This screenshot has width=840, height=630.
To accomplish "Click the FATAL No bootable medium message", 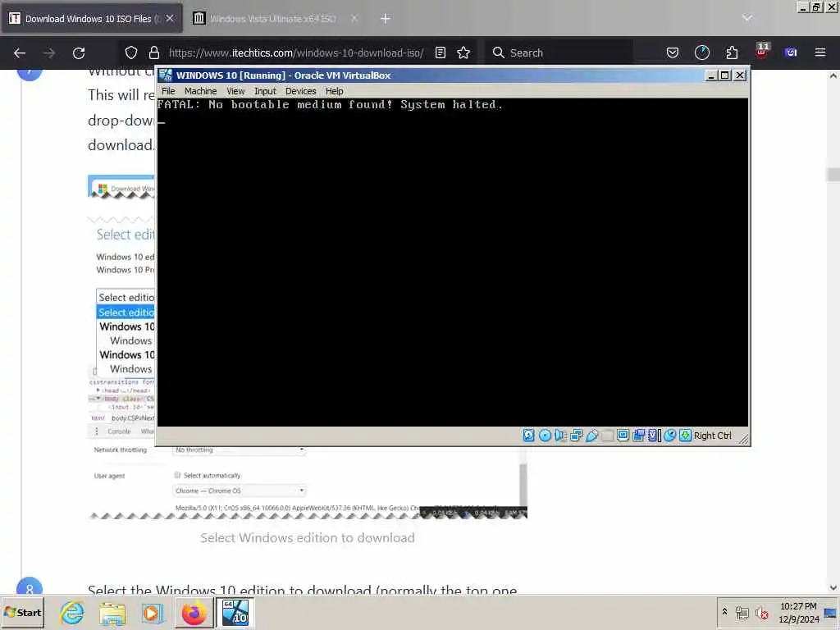I will click(x=330, y=104).
